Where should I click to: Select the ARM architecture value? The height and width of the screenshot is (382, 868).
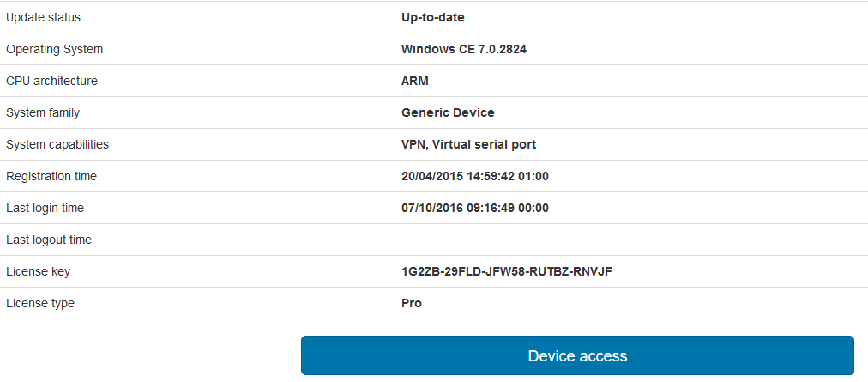click(415, 81)
